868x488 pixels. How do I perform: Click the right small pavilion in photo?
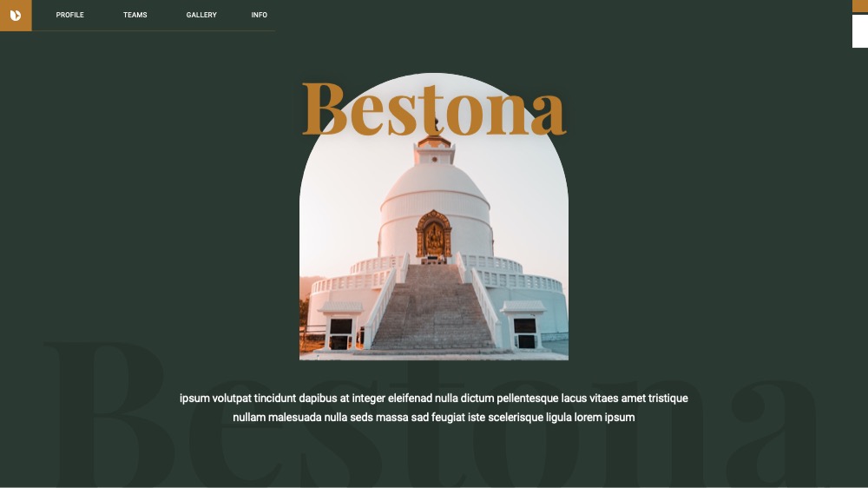pyautogui.click(x=523, y=325)
